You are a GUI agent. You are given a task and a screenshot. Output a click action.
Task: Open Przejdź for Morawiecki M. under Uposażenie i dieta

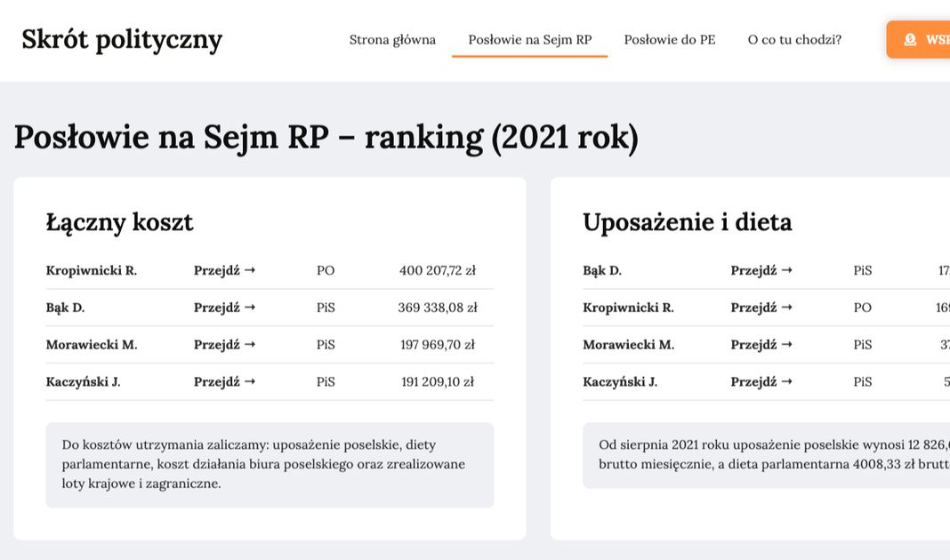(x=761, y=345)
